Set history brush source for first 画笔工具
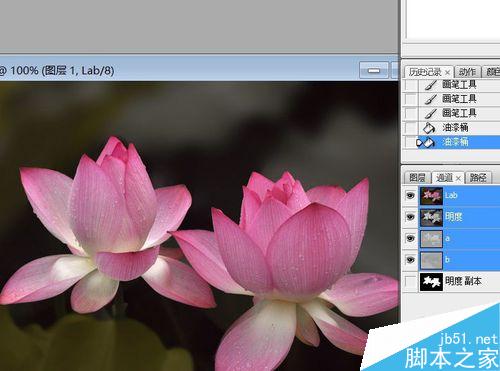The width and height of the screenshot is (500, 371). tap(411, 85)
